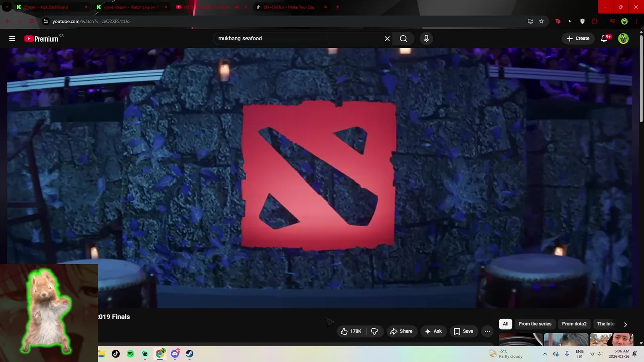644x362 pixels.
Task: Open the shield browser extension
Action: [x=582, y=21]
